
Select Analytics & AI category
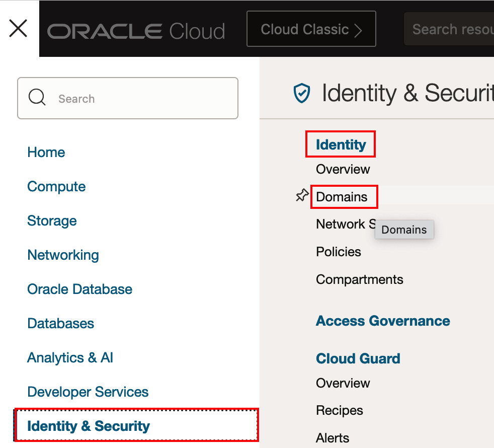(x=70, y=358)
